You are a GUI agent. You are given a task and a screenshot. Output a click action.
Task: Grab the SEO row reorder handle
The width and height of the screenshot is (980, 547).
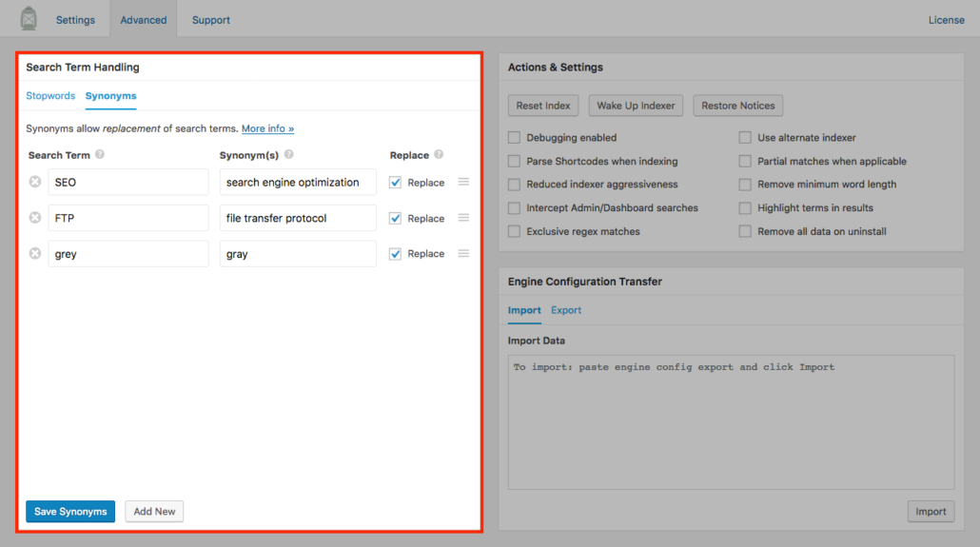[463, 182]
